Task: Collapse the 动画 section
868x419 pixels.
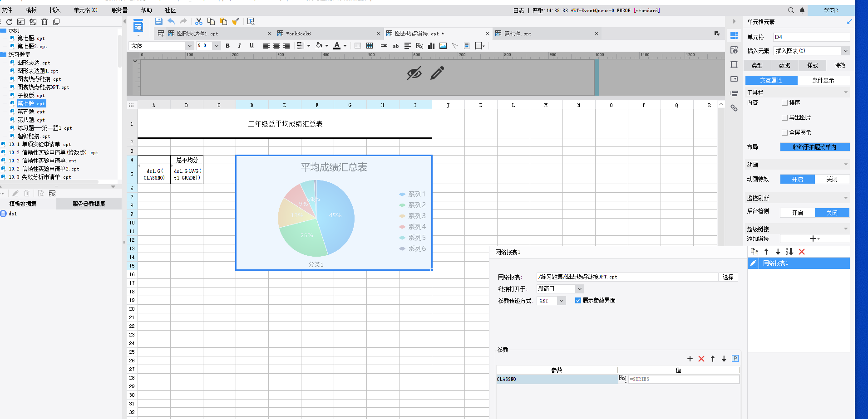Action: 845,165
